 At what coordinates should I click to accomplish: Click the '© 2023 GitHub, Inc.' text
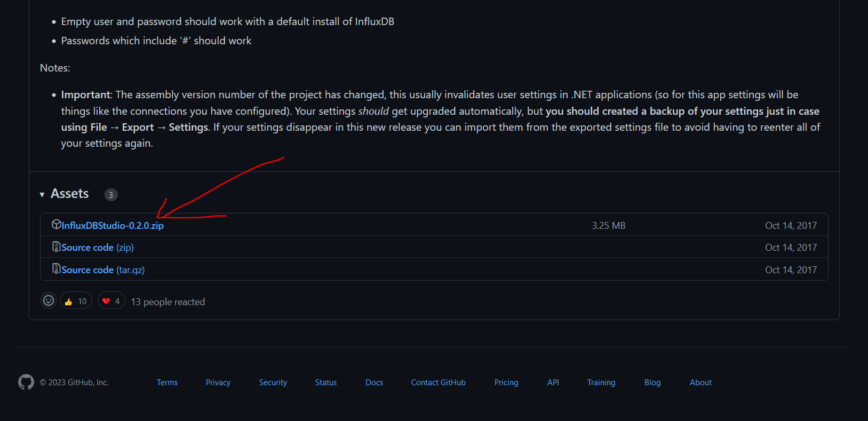[74, 383]
